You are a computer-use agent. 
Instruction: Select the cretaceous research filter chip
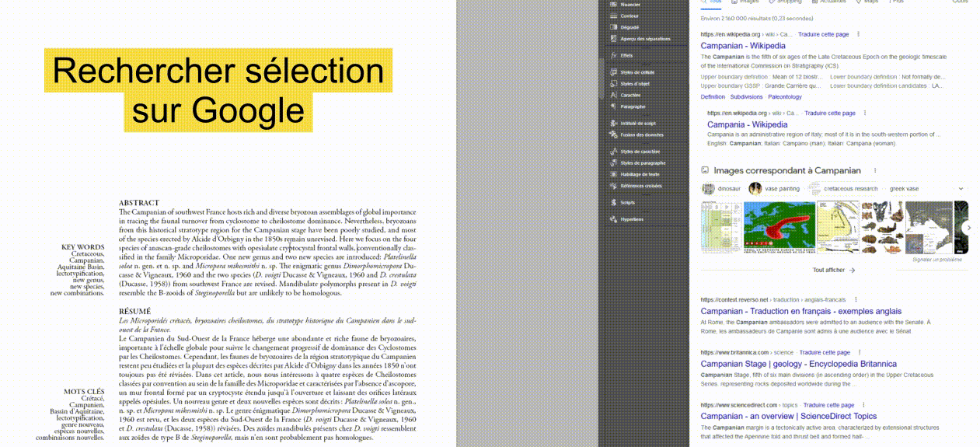pos(842,188)
